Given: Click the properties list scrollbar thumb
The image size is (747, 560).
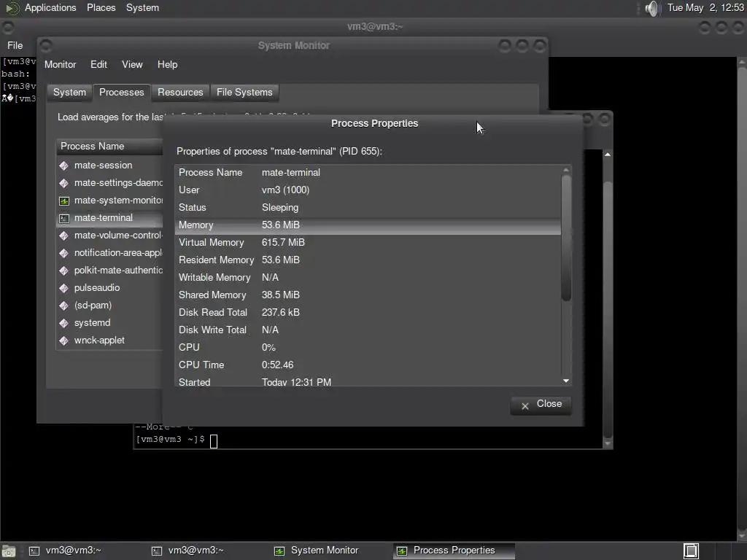Looking at the screenshot, I should pyautogui.click(x=566, y=238).
